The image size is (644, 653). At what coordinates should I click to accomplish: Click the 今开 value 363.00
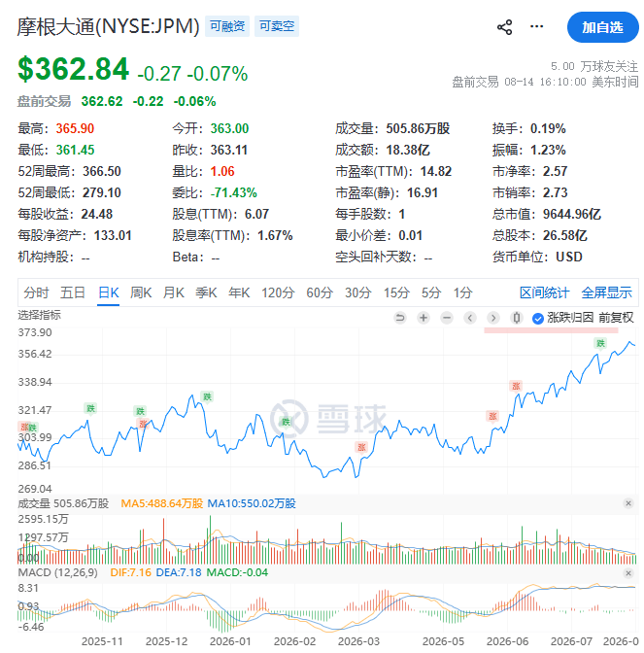[229, 128]
